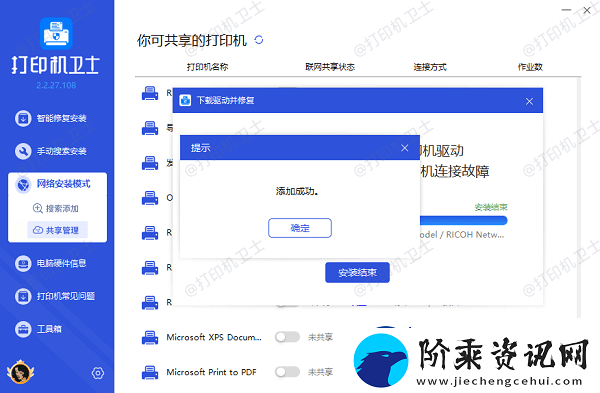Click the 作业数 column header
Image resolution: width=600 pixels, height=393 pixels.
coord(530,67)
